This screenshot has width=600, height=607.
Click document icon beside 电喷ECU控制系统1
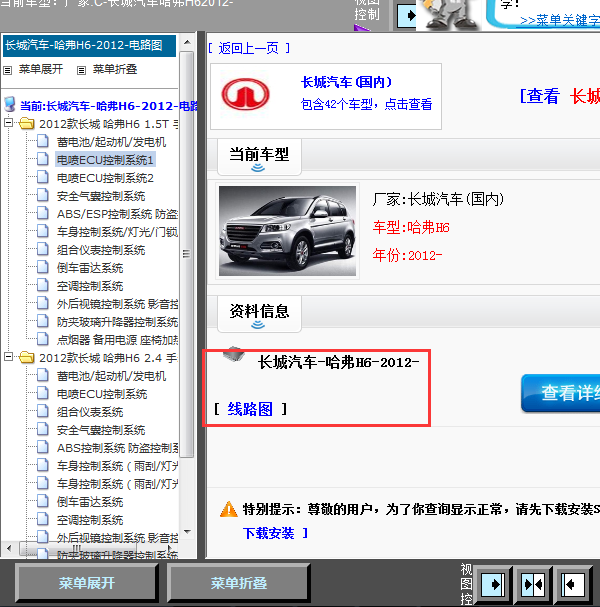tap(43, 159)
